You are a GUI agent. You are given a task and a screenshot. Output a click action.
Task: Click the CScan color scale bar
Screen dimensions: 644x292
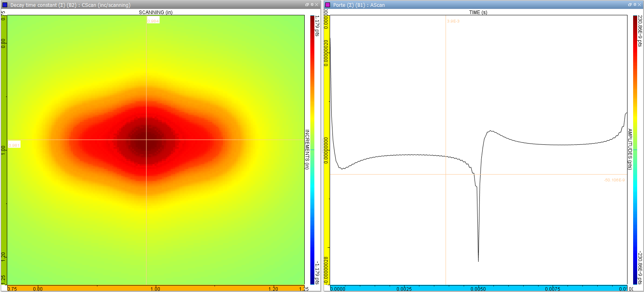coord(312,150)
